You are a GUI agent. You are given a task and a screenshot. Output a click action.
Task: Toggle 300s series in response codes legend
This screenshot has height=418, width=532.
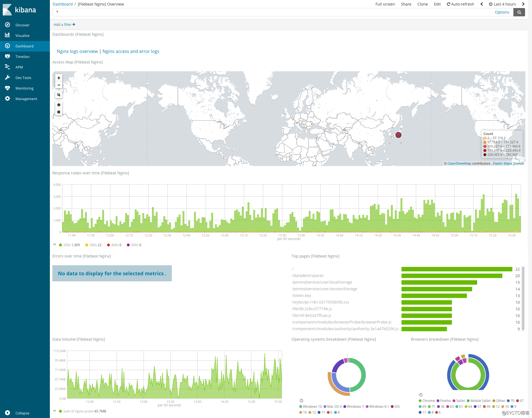pyautogui.click(x=93, y=245)
